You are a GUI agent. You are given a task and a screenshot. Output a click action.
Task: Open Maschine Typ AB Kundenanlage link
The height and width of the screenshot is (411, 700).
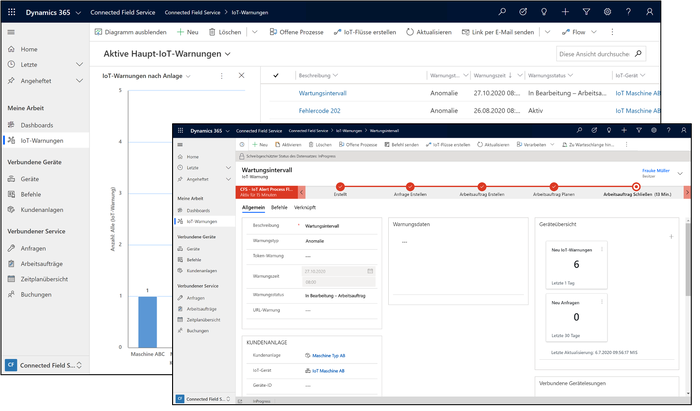329,356
